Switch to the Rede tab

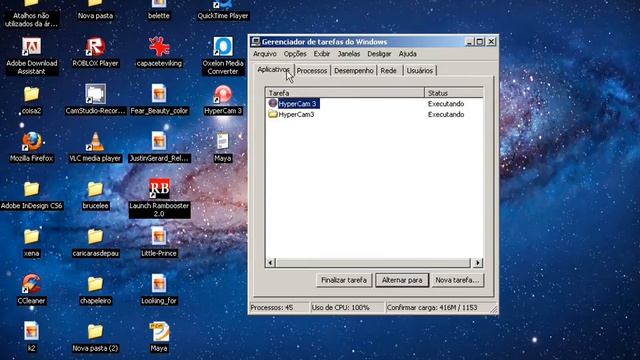coord(389,71)
